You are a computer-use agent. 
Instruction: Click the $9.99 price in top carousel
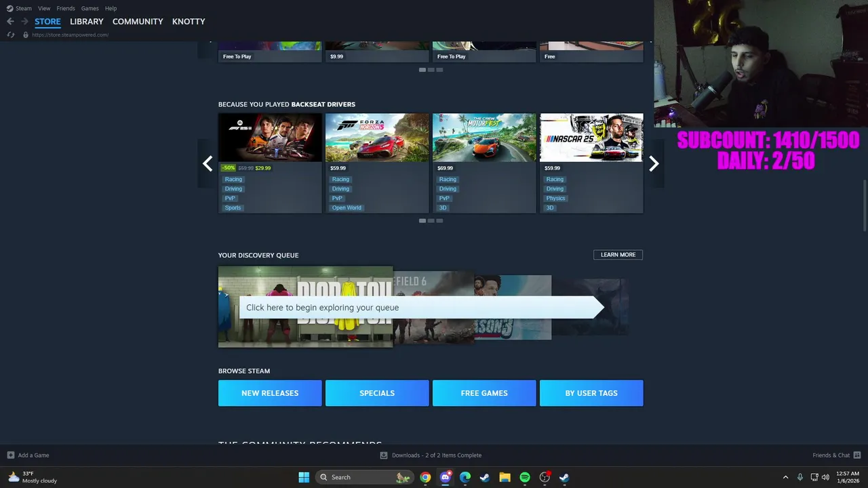(336, 56)
